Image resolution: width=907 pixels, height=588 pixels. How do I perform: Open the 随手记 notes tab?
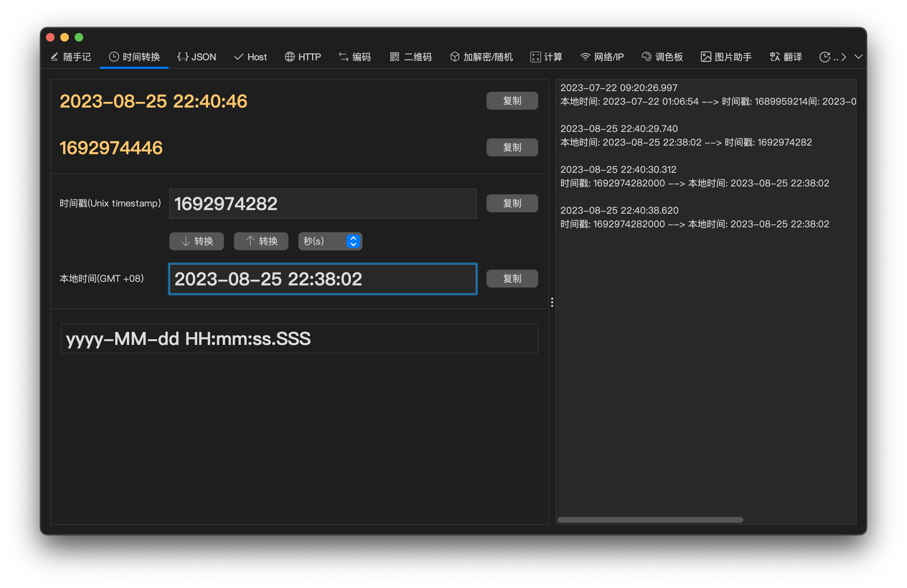tap(71, 57)
